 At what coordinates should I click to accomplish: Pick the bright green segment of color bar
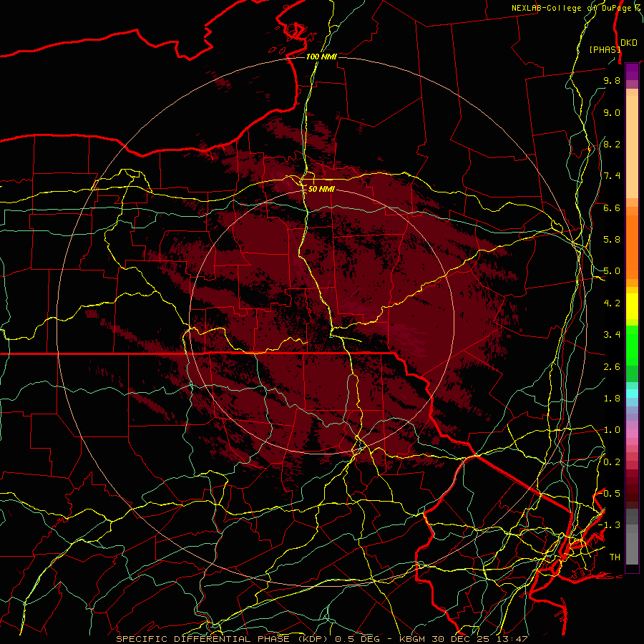click(632, 346)
